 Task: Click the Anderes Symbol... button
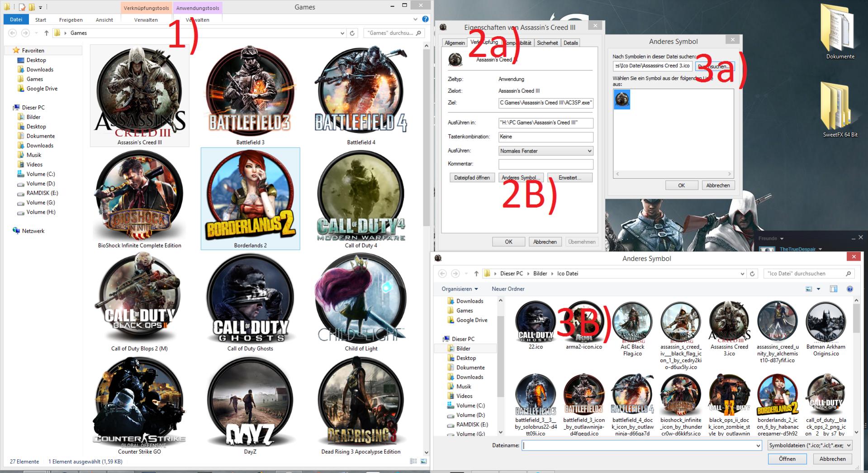click(521, 178)
